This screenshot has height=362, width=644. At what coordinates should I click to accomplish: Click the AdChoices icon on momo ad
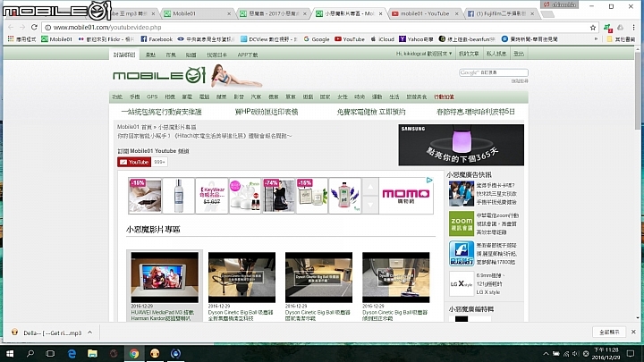click(x=429, y=181)
